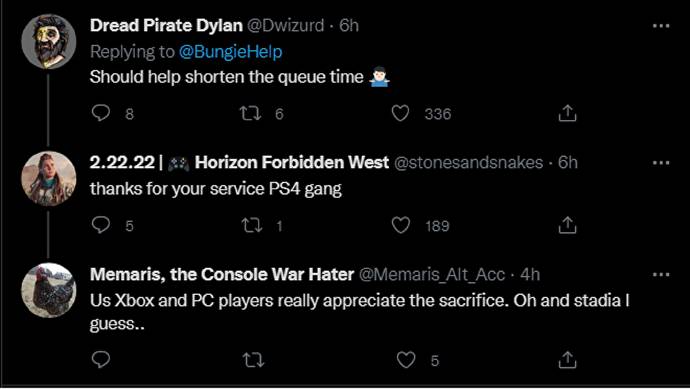Open the @BungieHelp mention link
This screenshot has height=389, width=690.
231,52
